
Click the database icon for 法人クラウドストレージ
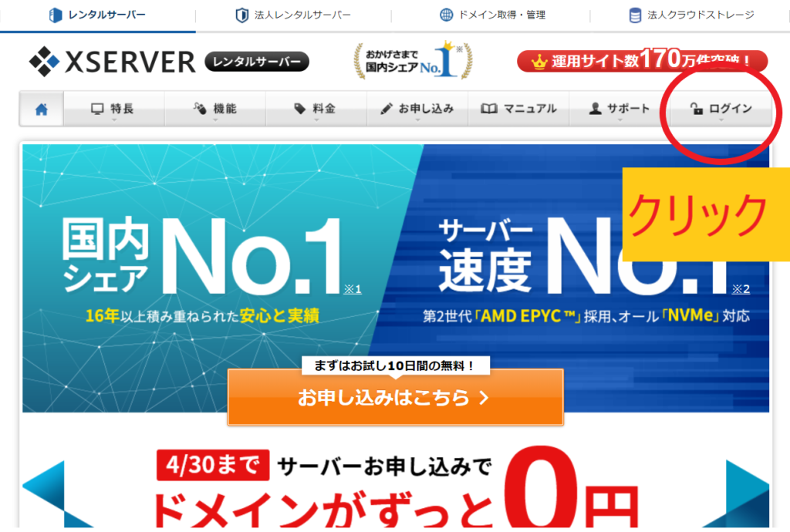point(636,15)
